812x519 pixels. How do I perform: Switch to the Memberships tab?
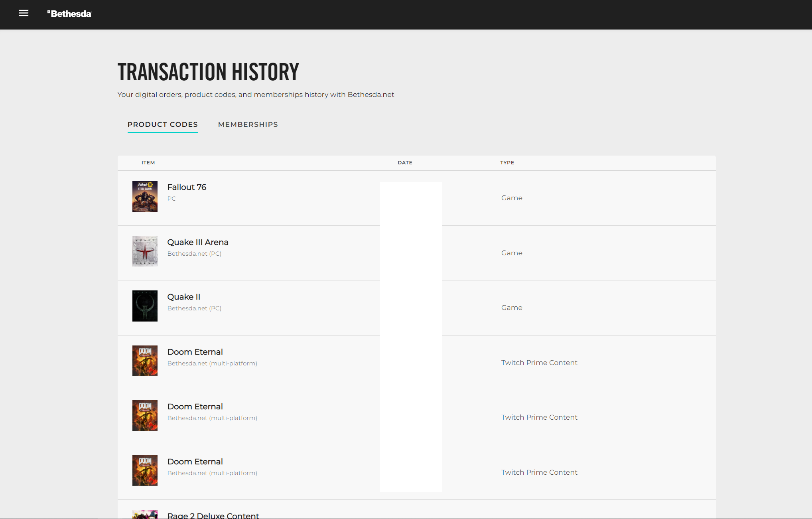(247, 124)
